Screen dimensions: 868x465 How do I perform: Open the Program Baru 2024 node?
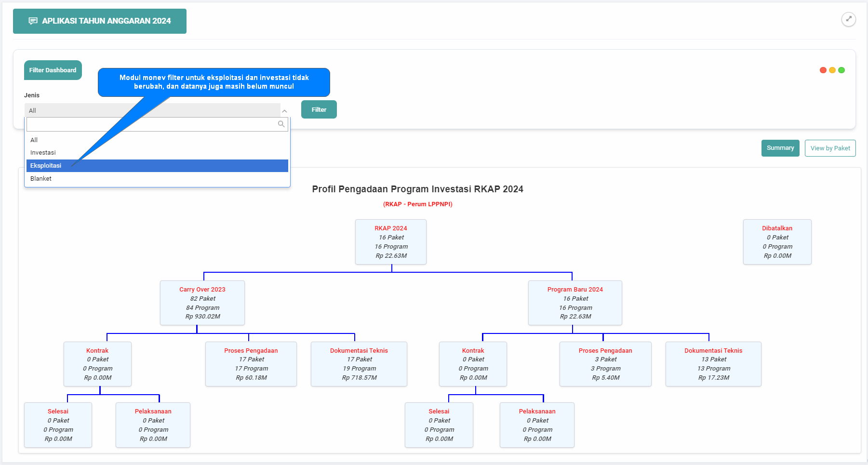(x=575, y=303)
